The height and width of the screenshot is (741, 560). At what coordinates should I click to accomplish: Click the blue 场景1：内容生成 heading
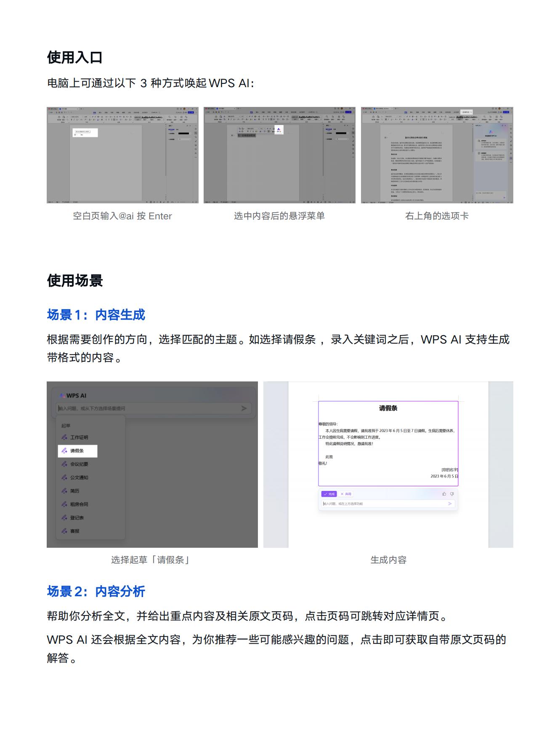(96, 315)
